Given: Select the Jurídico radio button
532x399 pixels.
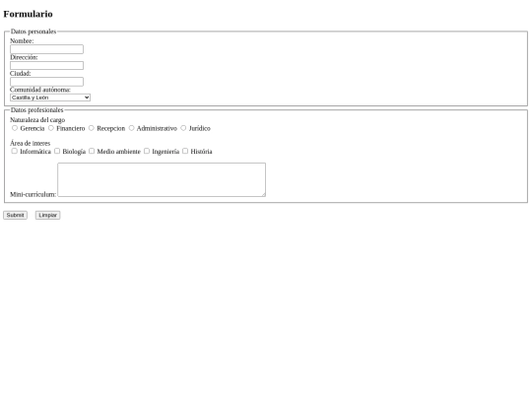Looking at the screenshot, I should click(183, 128).
